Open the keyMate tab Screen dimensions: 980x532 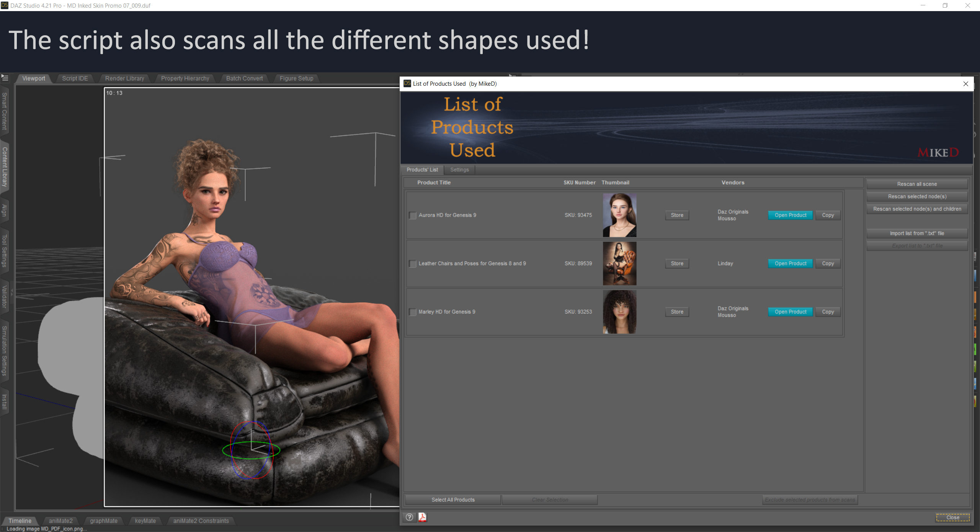(x=145, y=521)
